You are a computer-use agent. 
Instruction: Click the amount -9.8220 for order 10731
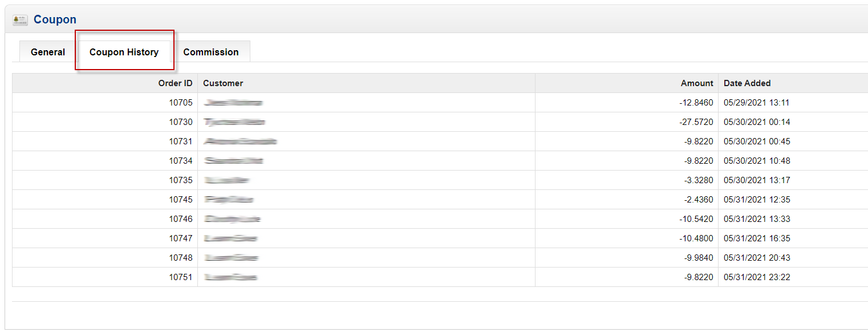tap(699, 141)
